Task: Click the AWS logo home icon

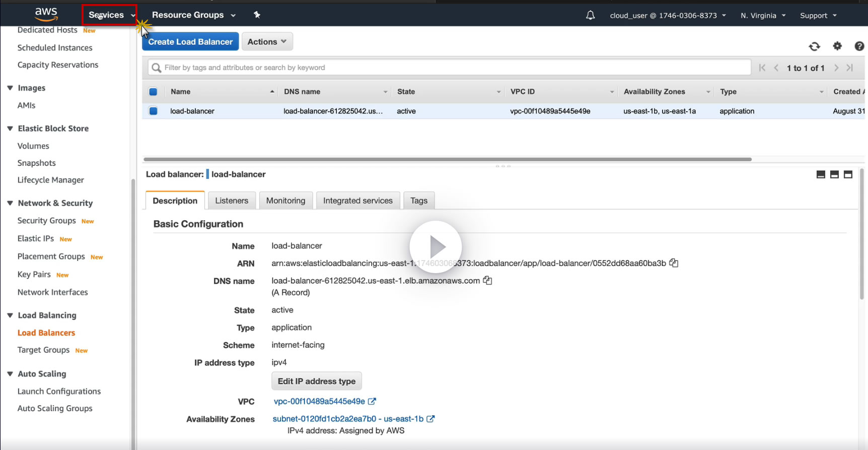Action: pyautogui.click(x=46, y=14)
